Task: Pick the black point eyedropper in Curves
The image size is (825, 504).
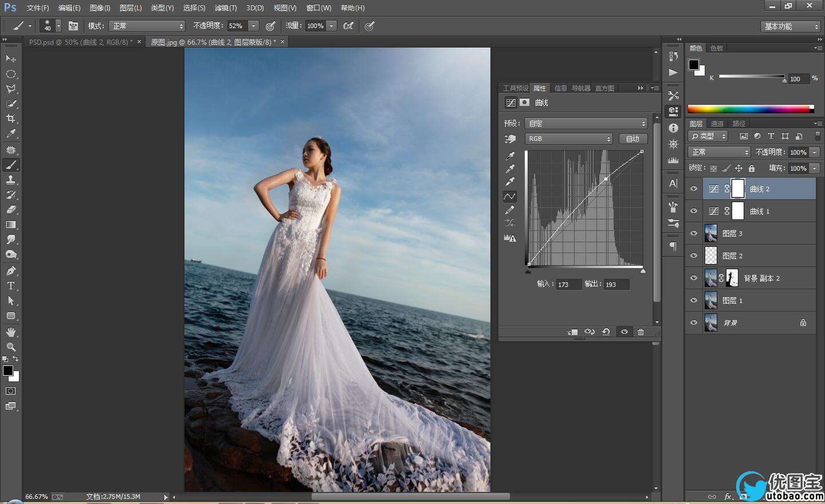Action: (x=509, y=156)
